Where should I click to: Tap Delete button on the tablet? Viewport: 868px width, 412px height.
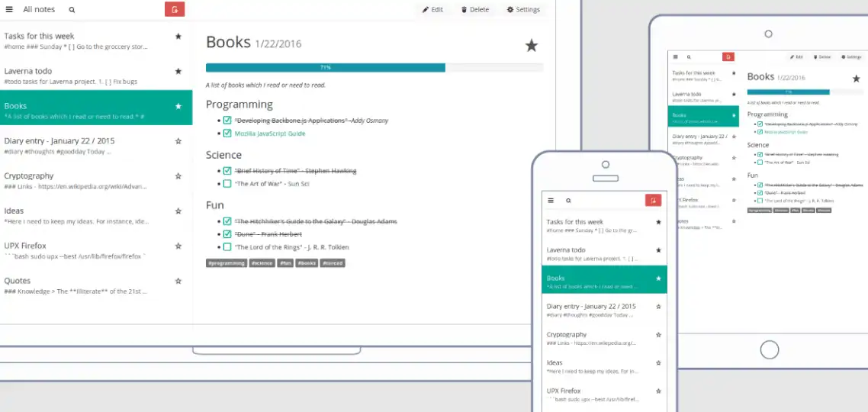pyautogui.click(x=822, y=56)
